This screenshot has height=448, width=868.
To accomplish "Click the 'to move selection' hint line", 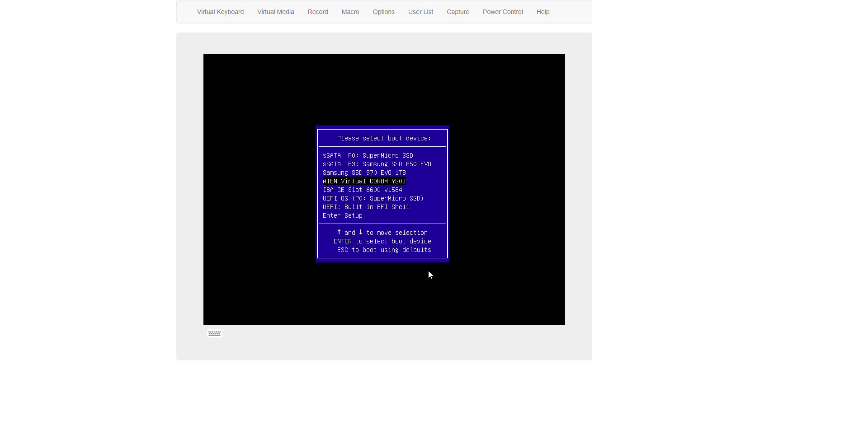I will click(382, 233).
